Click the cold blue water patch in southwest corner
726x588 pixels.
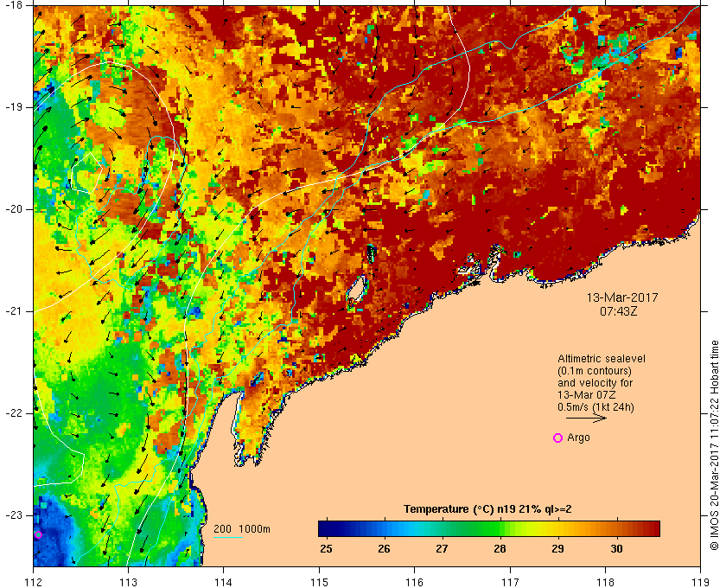click(51, 531)
